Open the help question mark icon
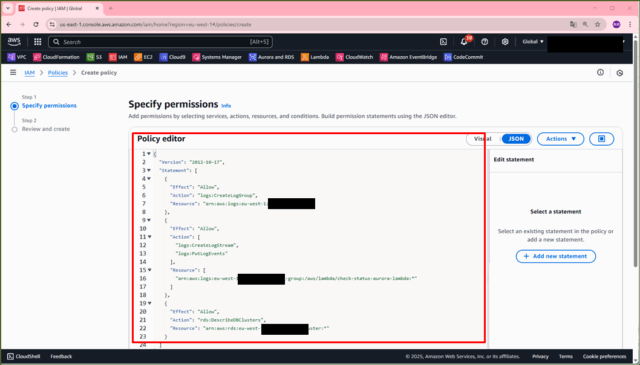This screenshot has height=365, width=640. (484, 42)
